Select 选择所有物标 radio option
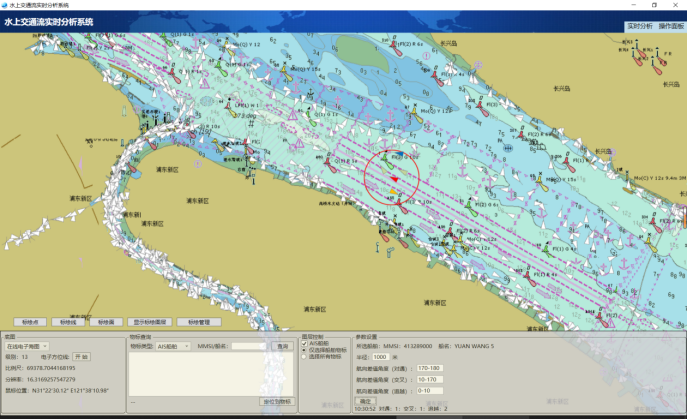Image resolution: width=688 pixels, height=420 pixels. tap(305, 357)
